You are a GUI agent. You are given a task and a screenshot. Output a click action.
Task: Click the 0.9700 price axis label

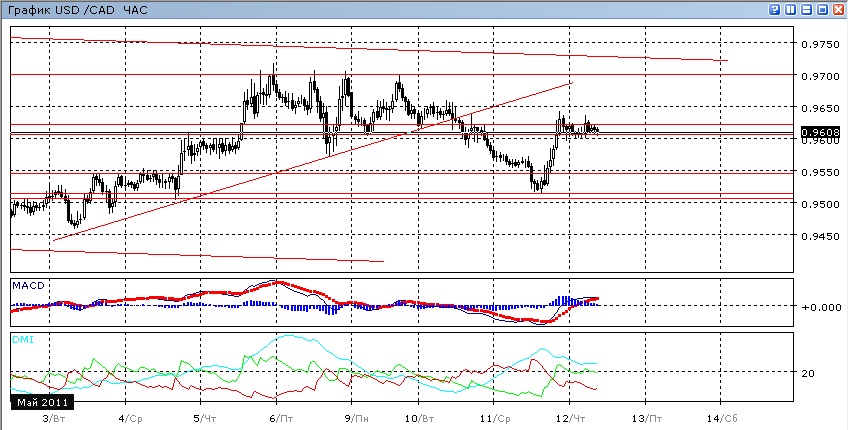[820, 76]
